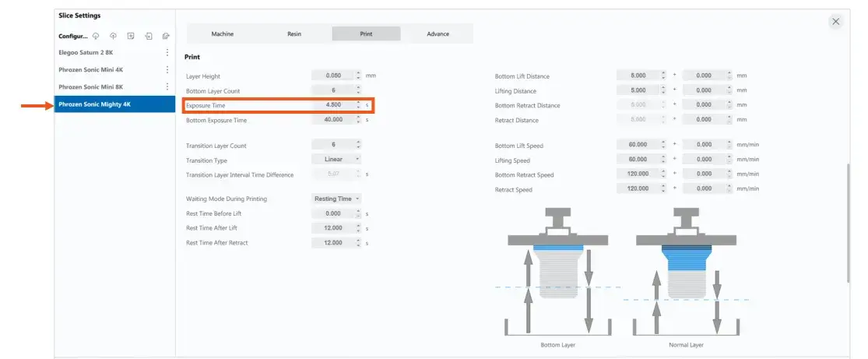Click the Exposure Time value field
Screen dimensions: 868x359
point(332,104)
